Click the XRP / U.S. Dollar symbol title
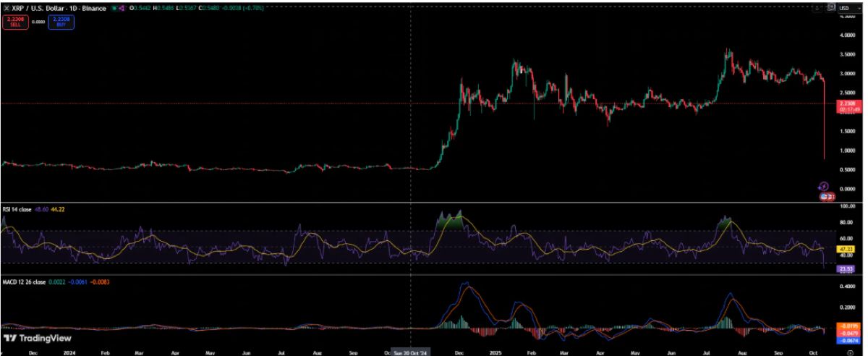Screen dimensions: 868x356 click(x=38, y=7)
